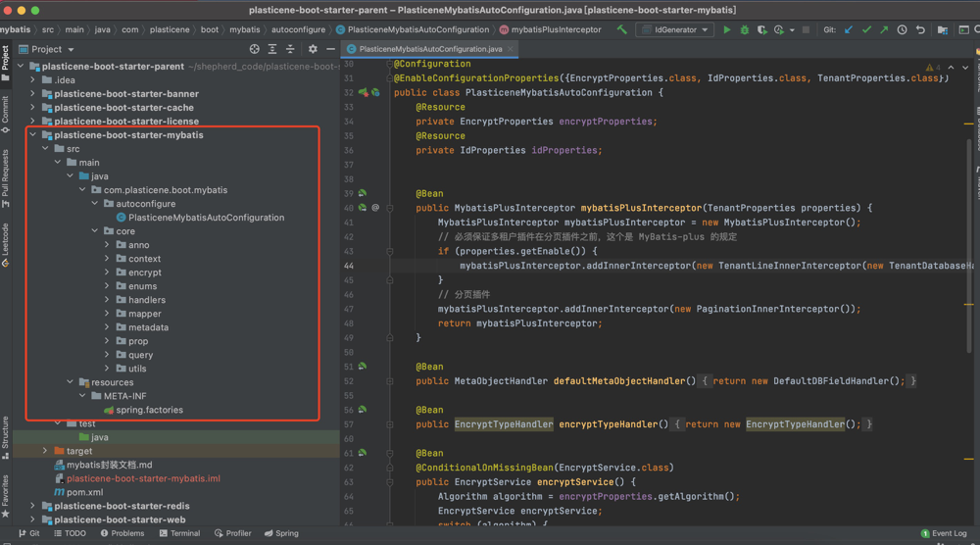Expand all in Project panel
980x545 pixels.
272,49
